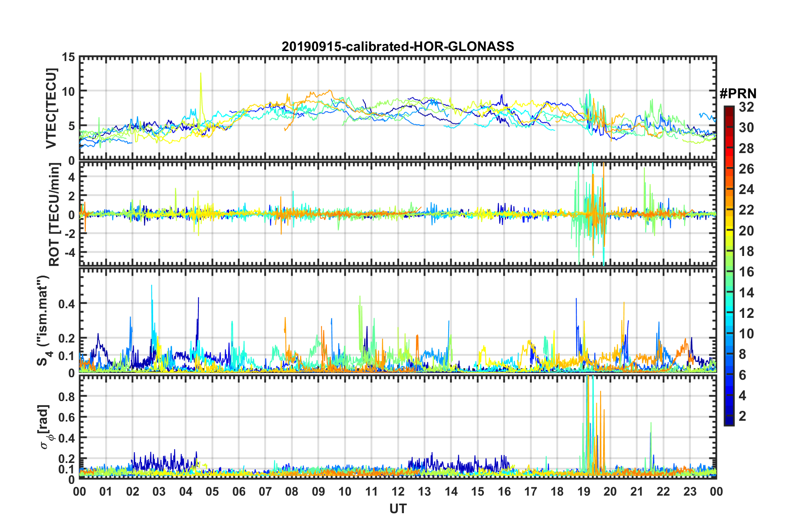The image size is (796, 532).
Task: Select the sigma phi [rad] axis label
Action: tap(45, 427)
